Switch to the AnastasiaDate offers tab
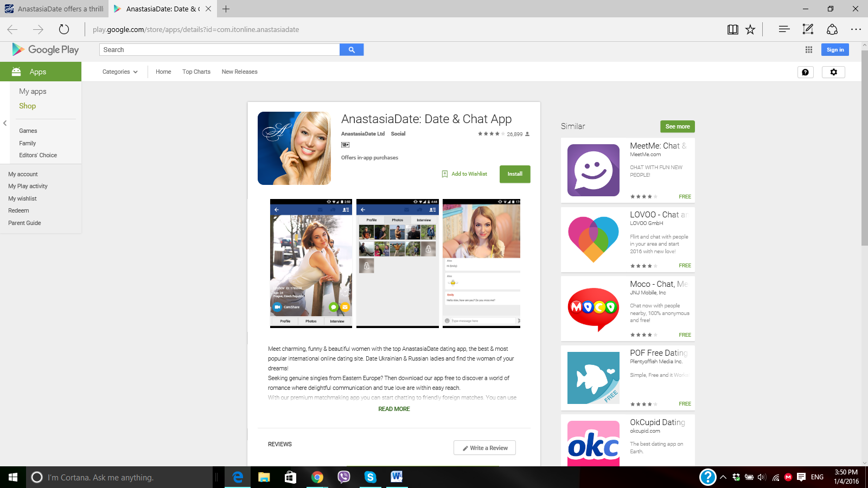This screenshot has width=868, height=488. click(x=54, y=9)
